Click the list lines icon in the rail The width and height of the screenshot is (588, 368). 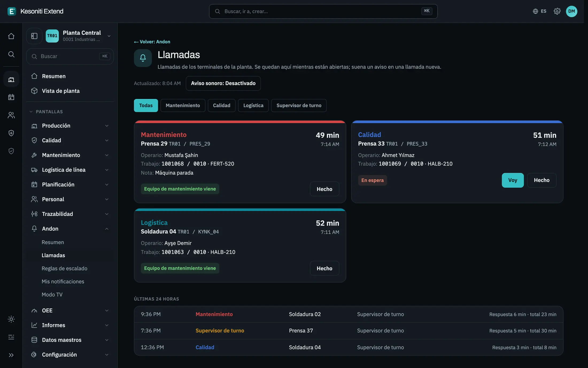click(x=11, y=337)
